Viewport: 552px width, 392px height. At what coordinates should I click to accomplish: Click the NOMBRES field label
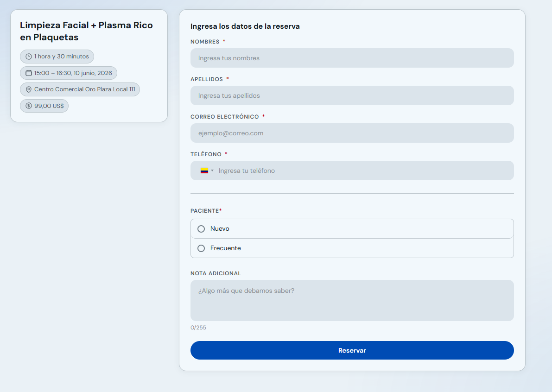pyautogui.click(x=205, y=42)
